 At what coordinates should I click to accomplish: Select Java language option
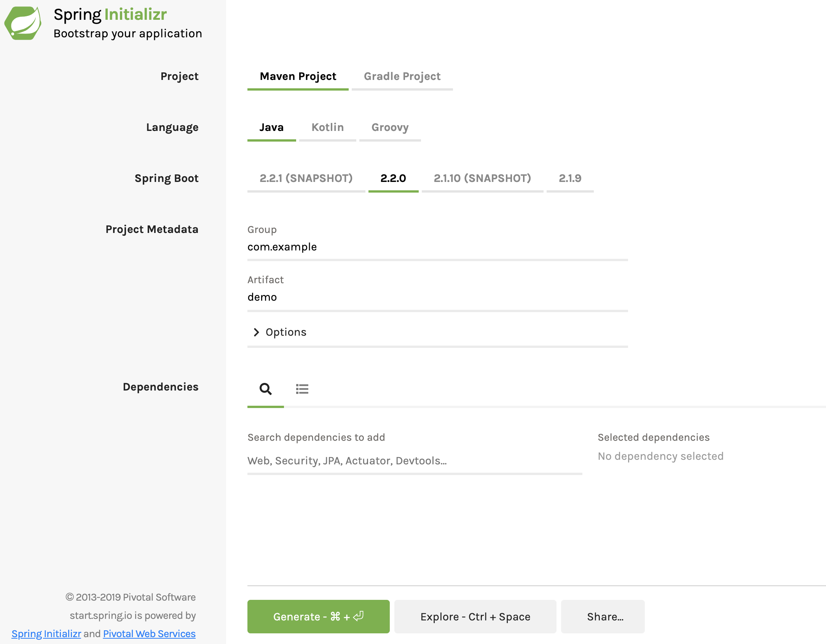tap(271, 127)
